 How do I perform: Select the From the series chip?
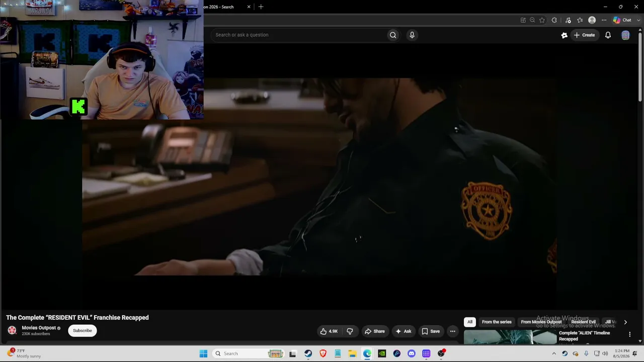(497, 322)
